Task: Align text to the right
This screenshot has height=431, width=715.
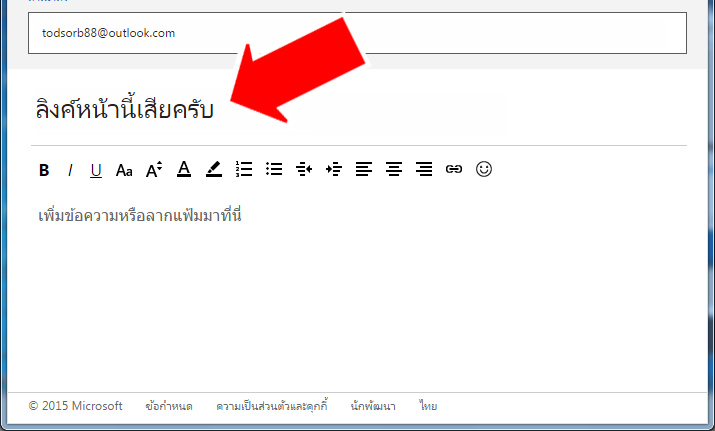Action: click(424, 169)
